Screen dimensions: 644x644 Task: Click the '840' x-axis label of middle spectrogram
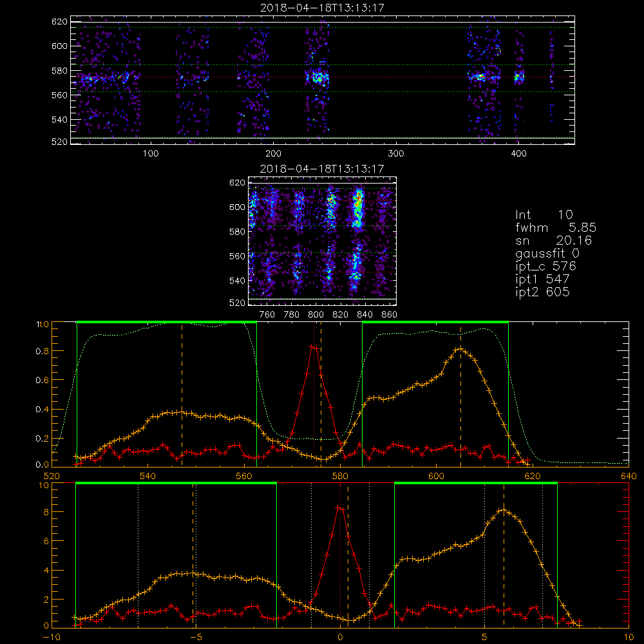[365, 315]
